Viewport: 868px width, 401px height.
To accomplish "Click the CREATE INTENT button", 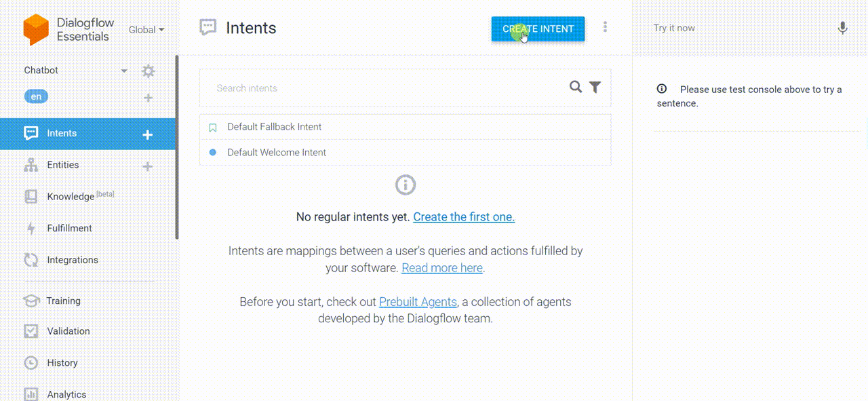I will click(x=538, y=28).
